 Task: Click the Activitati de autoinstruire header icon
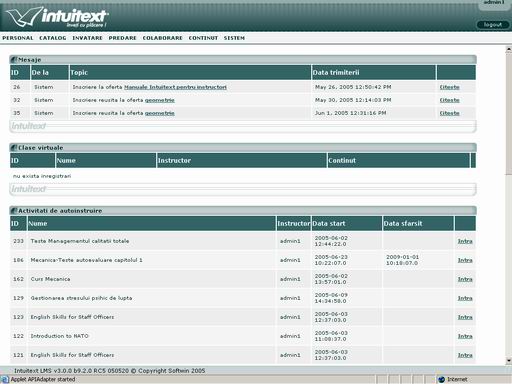14,211
